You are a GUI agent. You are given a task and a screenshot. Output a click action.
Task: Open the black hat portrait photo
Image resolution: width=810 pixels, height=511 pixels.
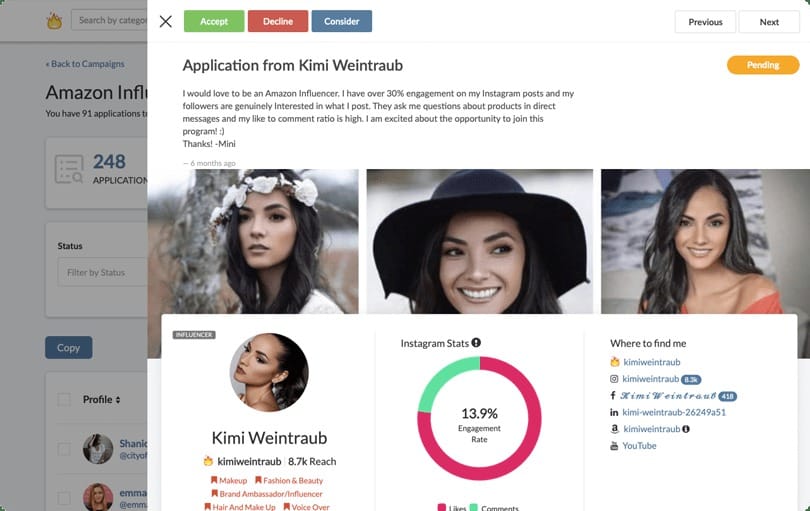[479, 241]
